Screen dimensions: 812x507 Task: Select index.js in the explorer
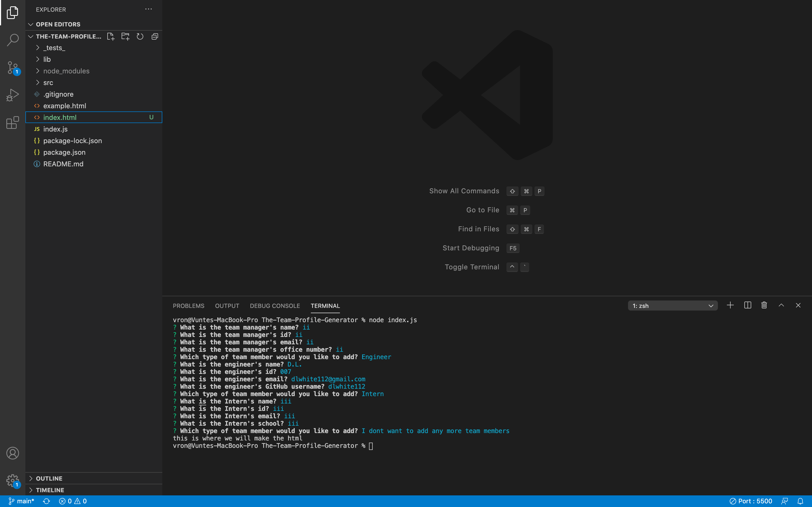[56, 129]
